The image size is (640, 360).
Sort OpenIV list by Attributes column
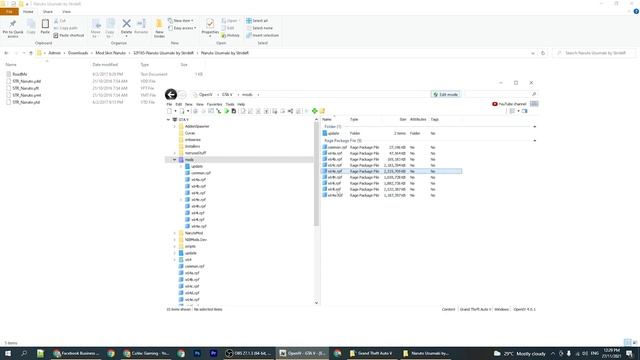click(x=418, y=120)
